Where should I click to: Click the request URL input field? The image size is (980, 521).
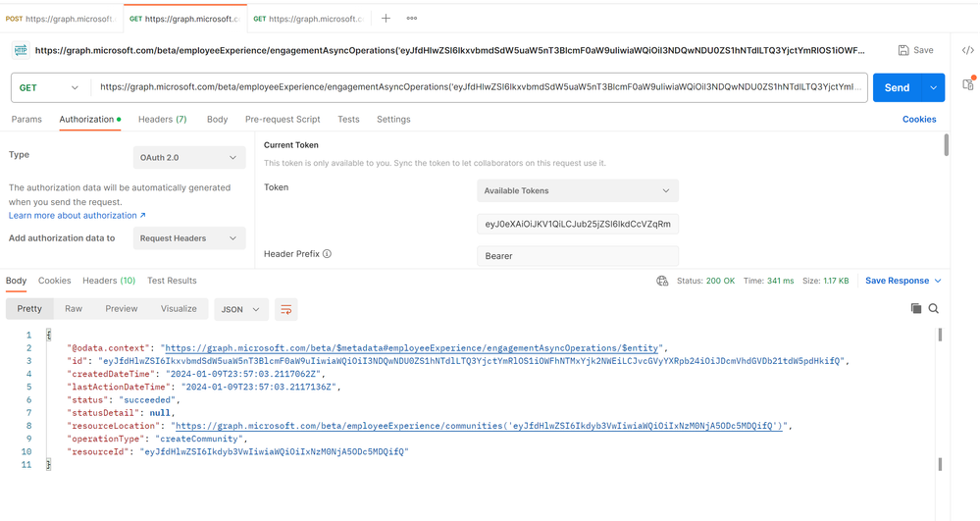coord(479,87)
